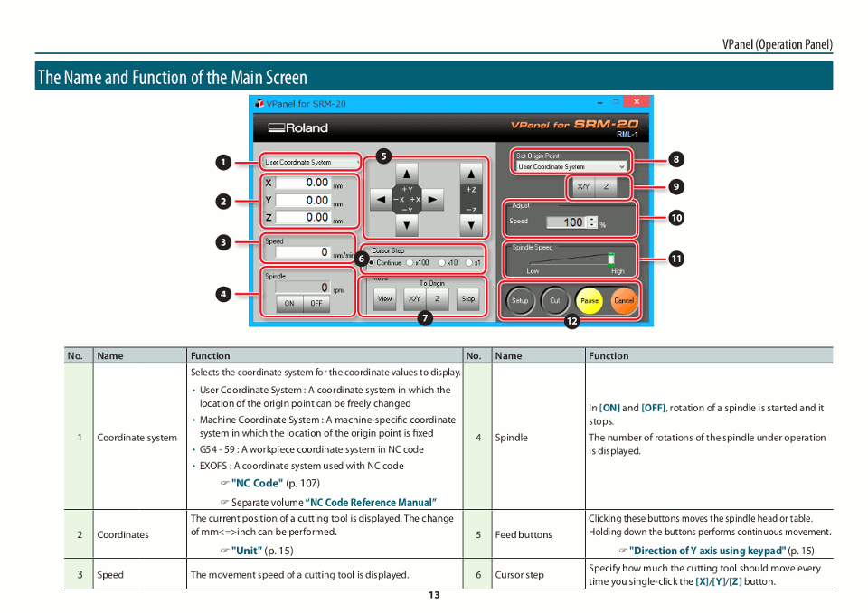Close the VPanel for SRM-20 window
This screenshot has height=613, width=868.
point(637,102)
